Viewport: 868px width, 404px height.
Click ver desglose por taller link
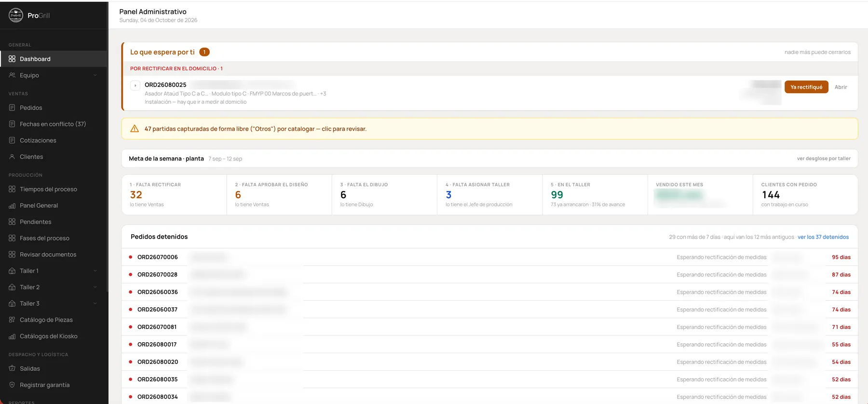click(824, 159)
